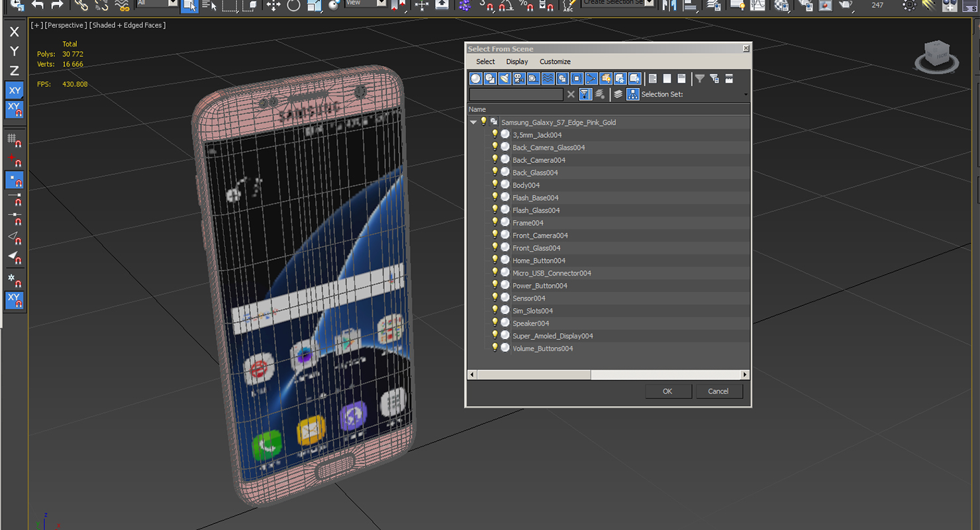The height and width of the screenshot is (530, 980).
Task: Open the Mirror tool
Action: click(x=669, y=5)
